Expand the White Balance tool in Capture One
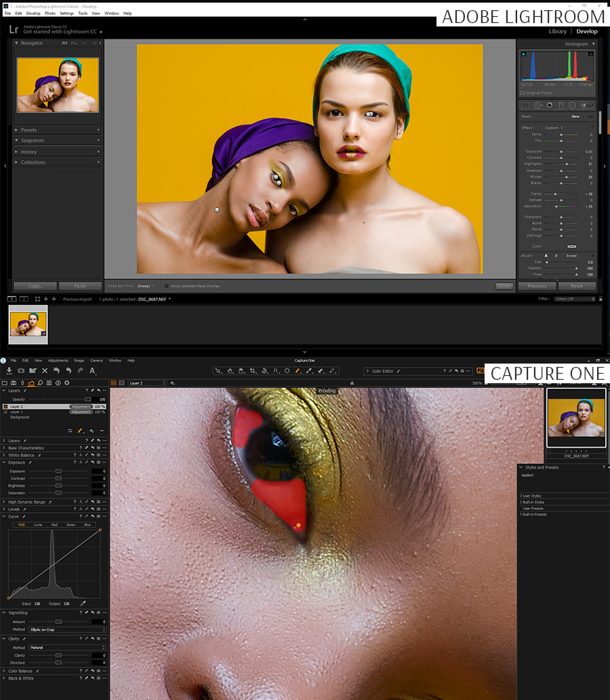The height and width of the screenshot is (700, 610). point(4,455)
